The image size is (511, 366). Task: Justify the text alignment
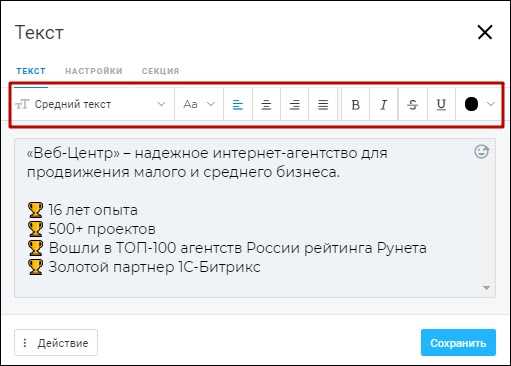(323, 105)
